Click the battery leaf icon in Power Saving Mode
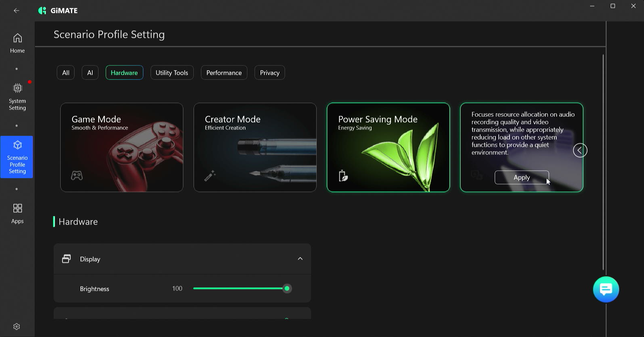The height and width of the screenshot is (337, 644). [343, 176]
